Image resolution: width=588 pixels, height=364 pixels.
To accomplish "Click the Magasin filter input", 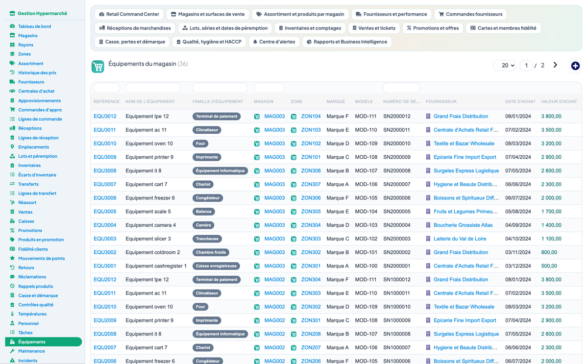I will click(x=269, y=88).
